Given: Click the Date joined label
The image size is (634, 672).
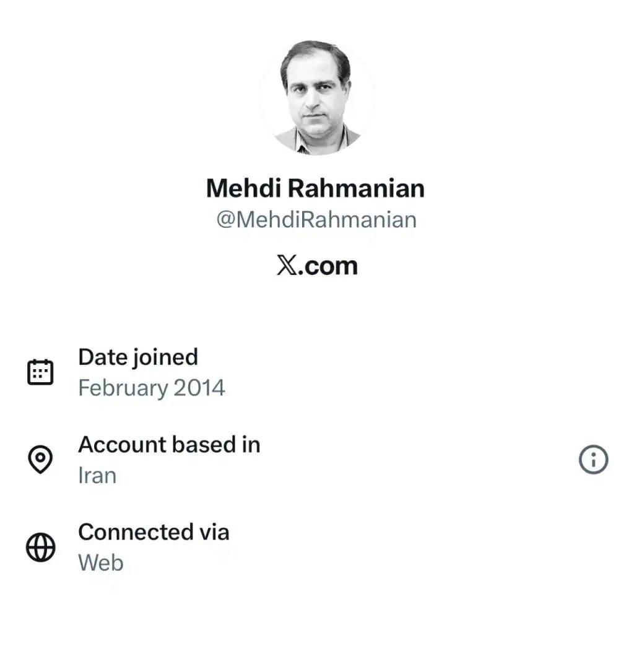Looking at the screenshot, I should point(137,357).
